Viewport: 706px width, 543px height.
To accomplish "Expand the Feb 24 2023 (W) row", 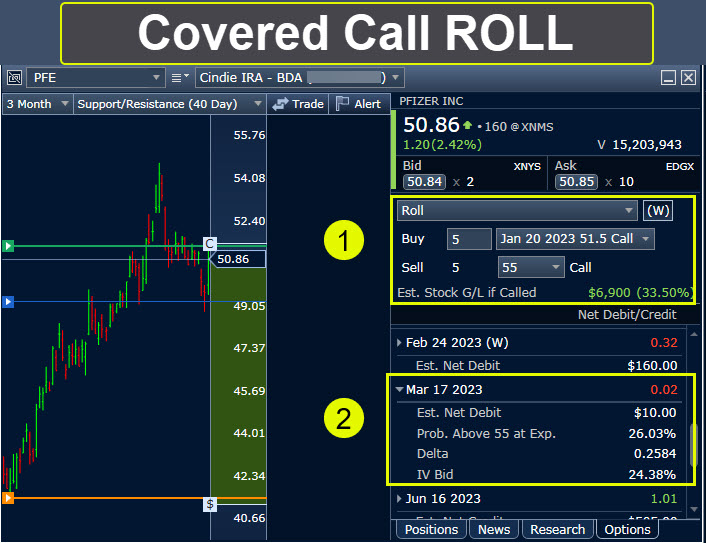I will pyautogui.click(x=400, y=343).
